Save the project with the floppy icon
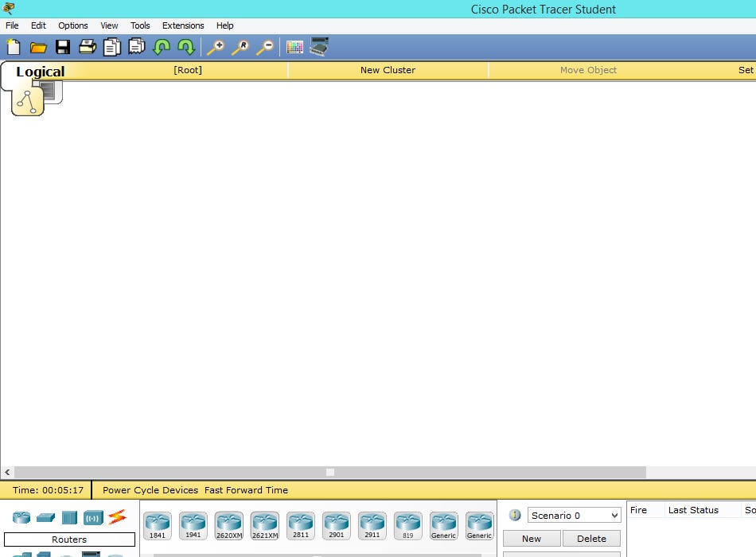 click(63, 47)
